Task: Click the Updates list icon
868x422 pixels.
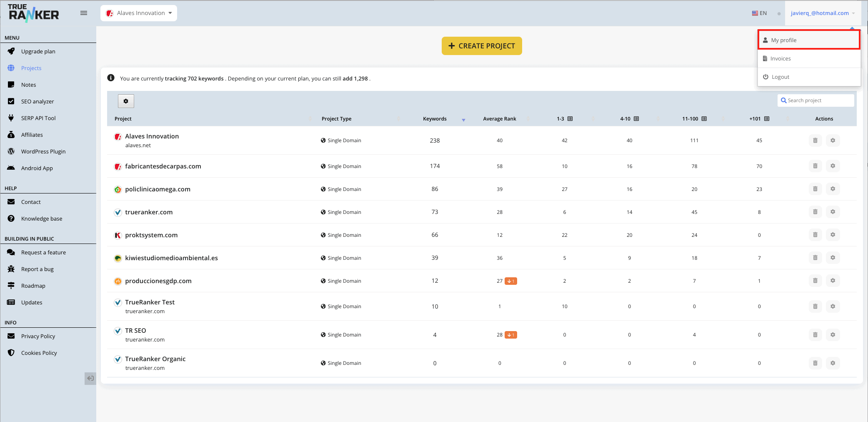Action: (11, 302)
